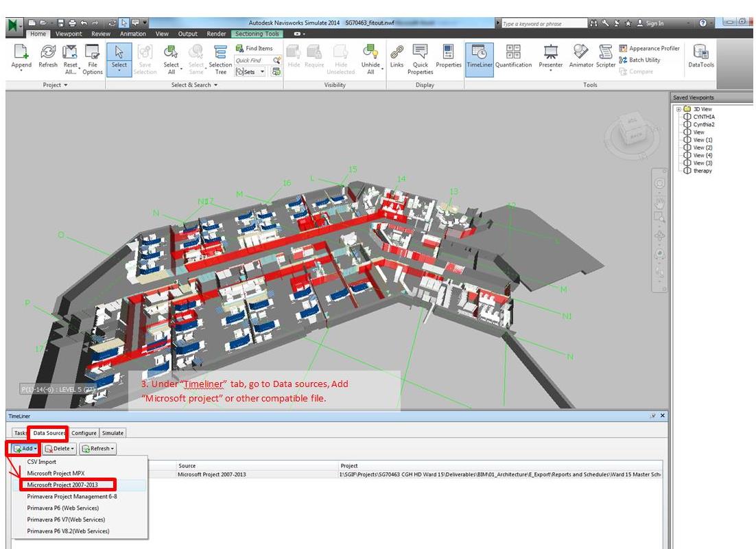Screen dimensions: 756x549
Task: Expand the 3D View folder in Saved Viewpoints
Action: click(x=679, y=109)
